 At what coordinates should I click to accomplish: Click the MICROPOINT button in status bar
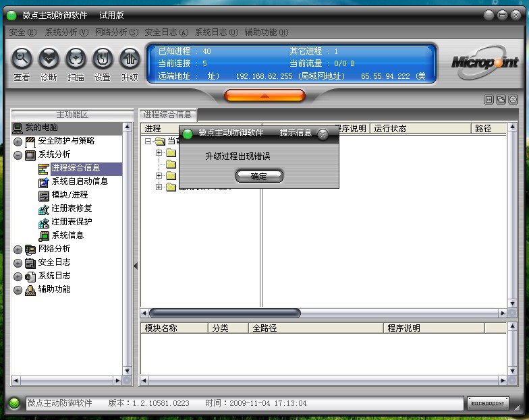pyautogui.click(x=488, y=403)
